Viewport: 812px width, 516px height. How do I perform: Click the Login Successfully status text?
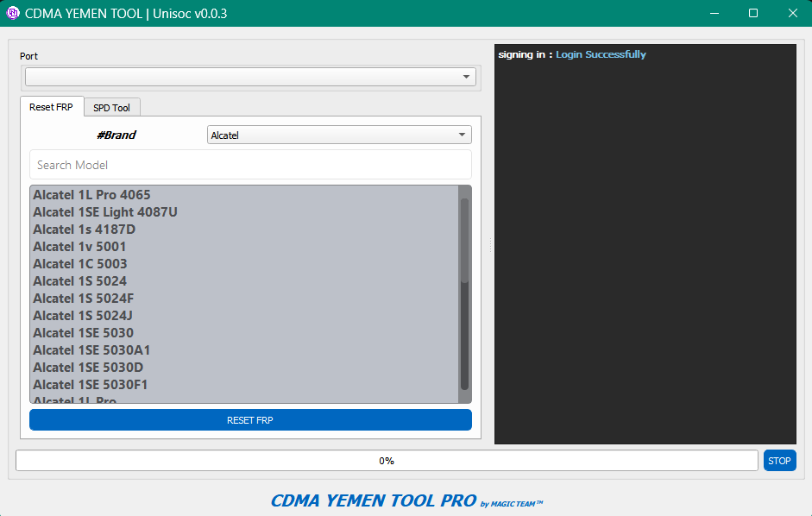(599, 53)
